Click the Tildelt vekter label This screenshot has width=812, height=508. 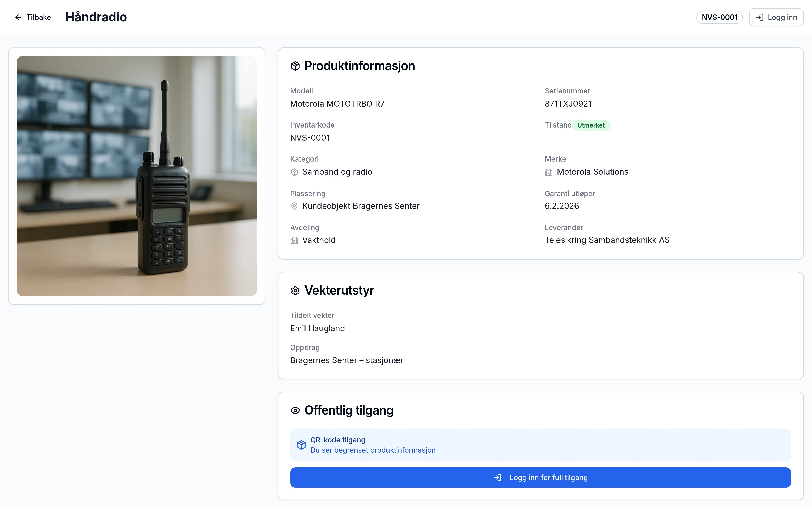[x=312, y=315]
